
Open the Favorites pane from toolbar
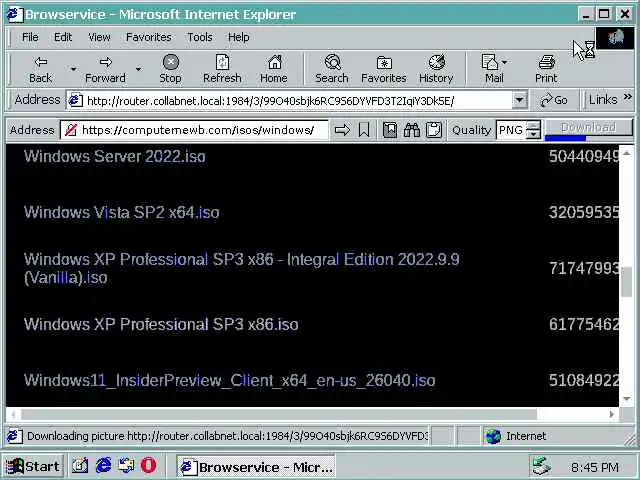(x=384, y=69)
